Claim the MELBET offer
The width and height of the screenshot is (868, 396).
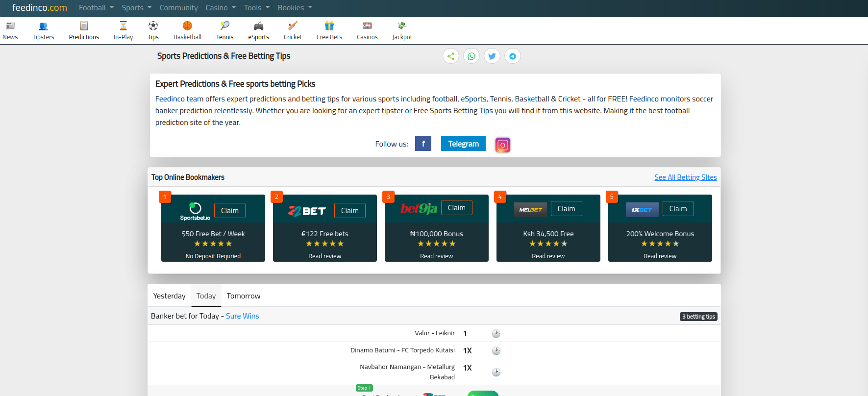coord(567,209)
